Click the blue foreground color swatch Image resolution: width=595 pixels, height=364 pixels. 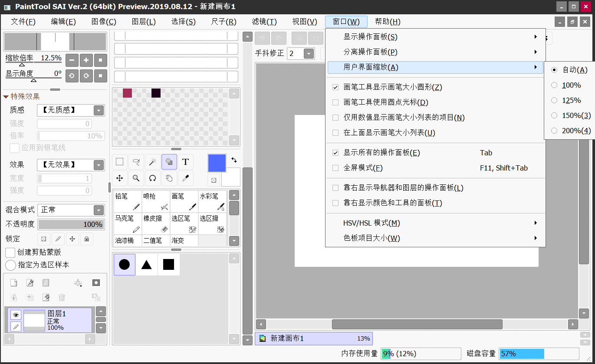tap(217, 163)
